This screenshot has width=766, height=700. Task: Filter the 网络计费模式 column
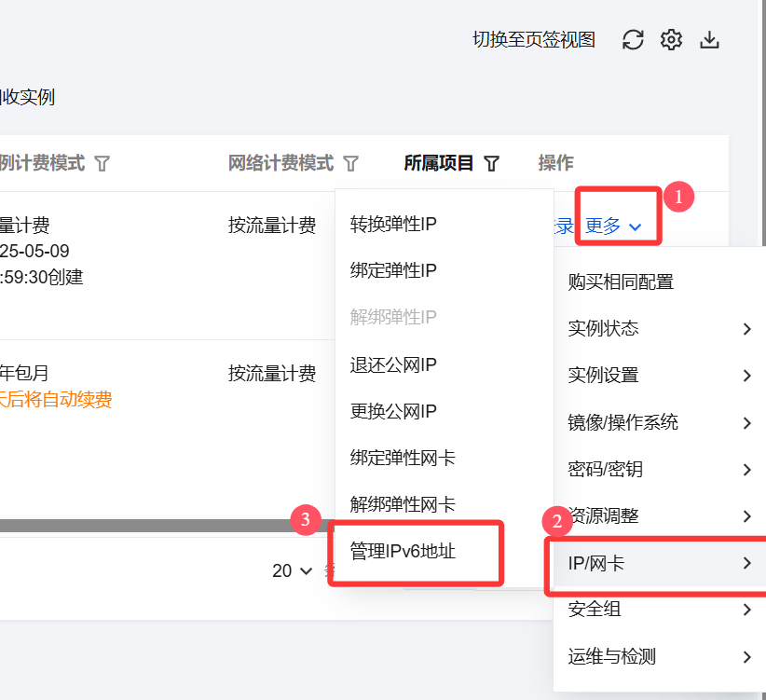pos(350,163)
